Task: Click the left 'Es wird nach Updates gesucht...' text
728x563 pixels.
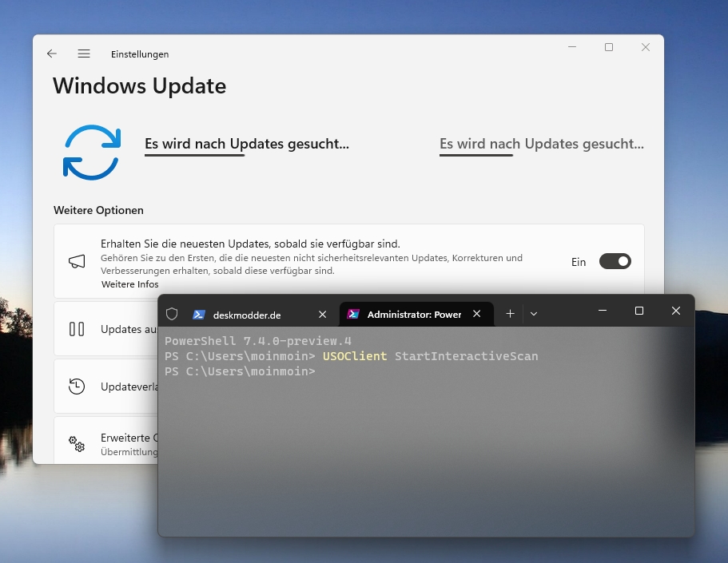Action: (x=247, y=144)
